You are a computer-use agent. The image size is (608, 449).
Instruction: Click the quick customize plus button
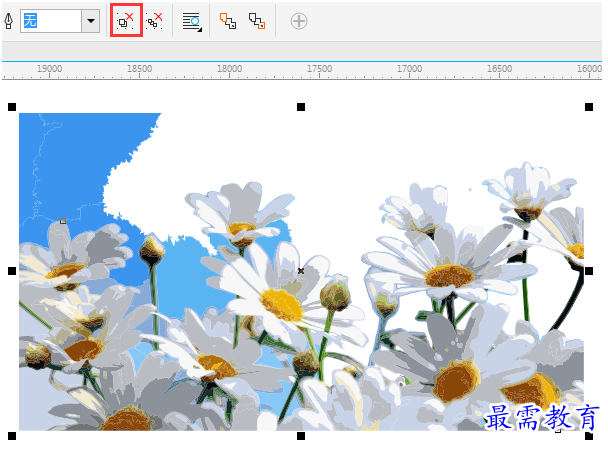(299, 21)
